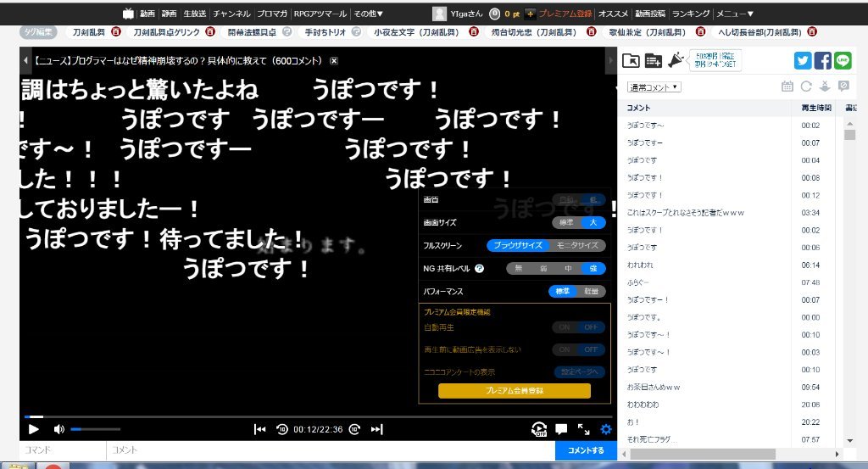Click the コメント text input field

[331, 450]
